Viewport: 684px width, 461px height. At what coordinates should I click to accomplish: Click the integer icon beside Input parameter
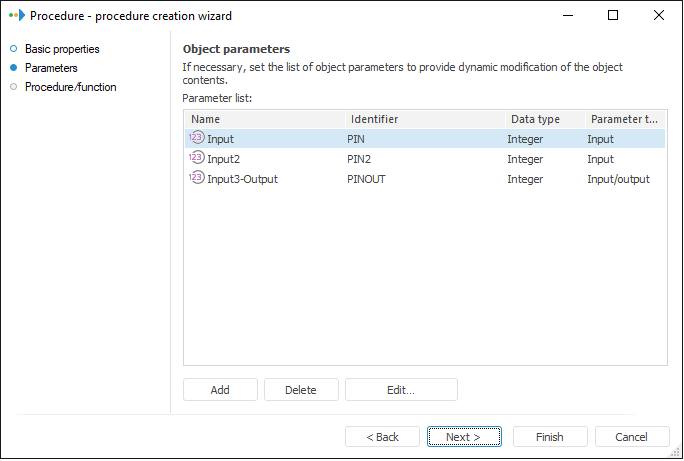[x=196, y=139]
